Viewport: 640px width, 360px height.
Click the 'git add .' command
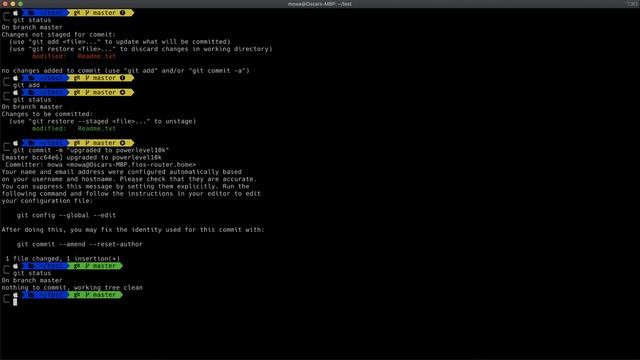(x=30, y=85)
